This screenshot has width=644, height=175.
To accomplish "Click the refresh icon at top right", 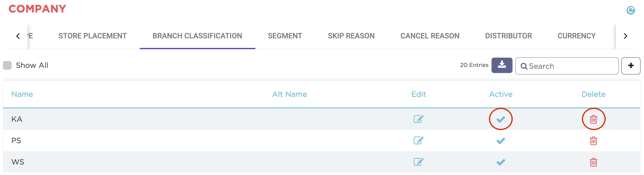I will [630, 10].
